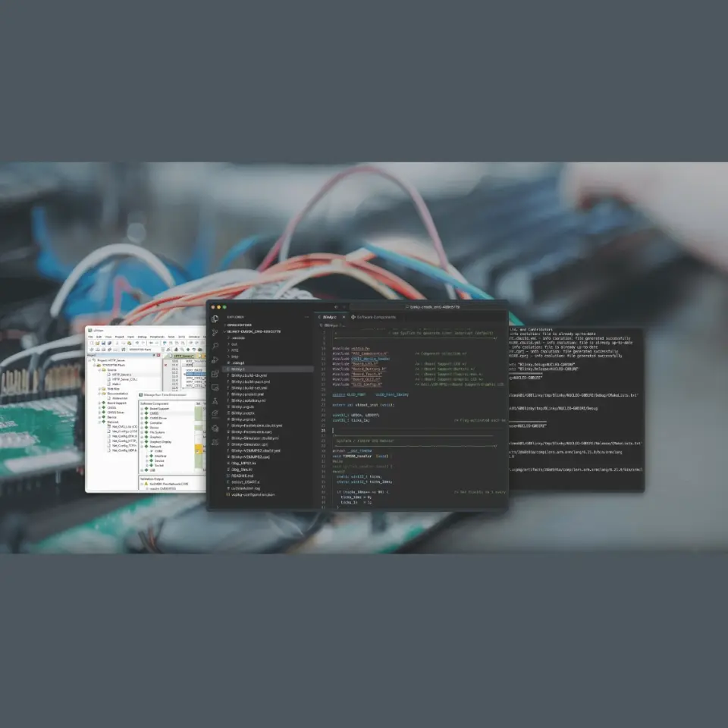Open the Testing flask icon
728x728 pixels.
pos(215,400)
